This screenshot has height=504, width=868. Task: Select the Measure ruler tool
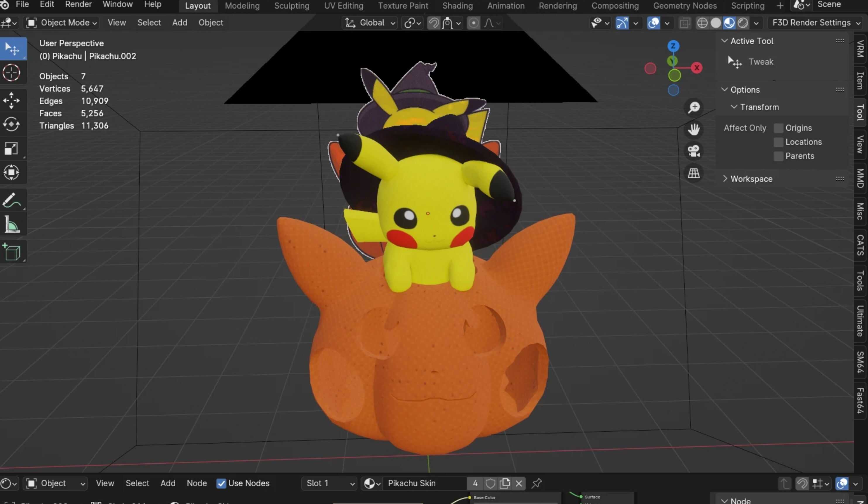(x=12, y=224)
